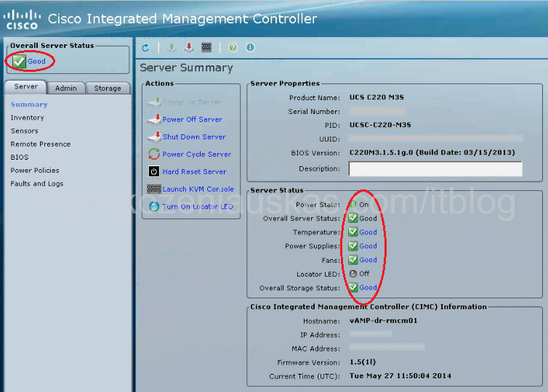Screen dimensions: 548x392
Task: Click the green Help question-mark icon
Action: pos(233,47)
